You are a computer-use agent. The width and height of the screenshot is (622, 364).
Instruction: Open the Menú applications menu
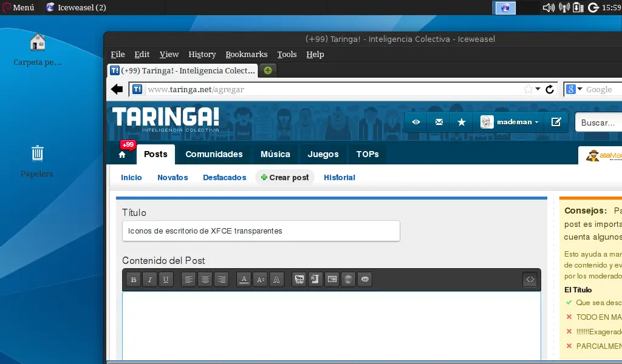coord(18,7)
